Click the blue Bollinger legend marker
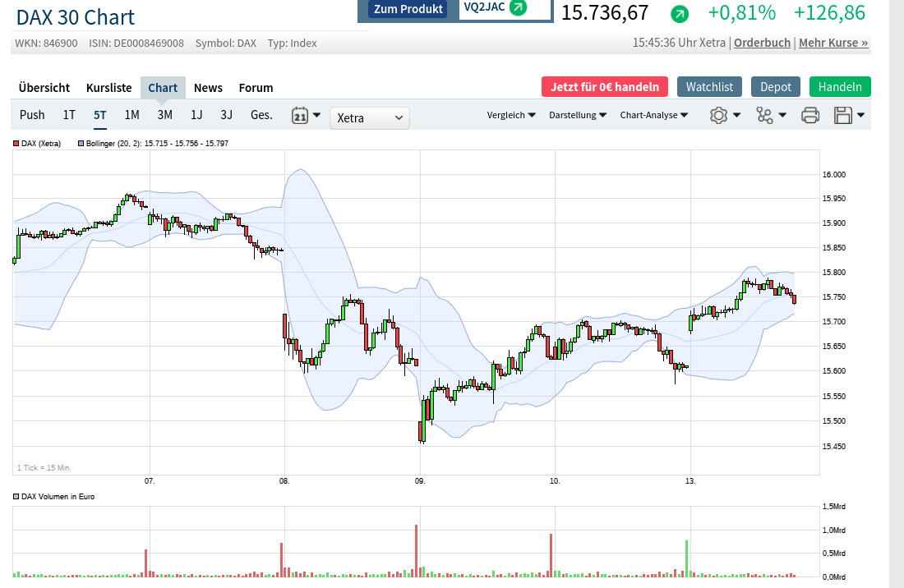 (x=81, y=144)
